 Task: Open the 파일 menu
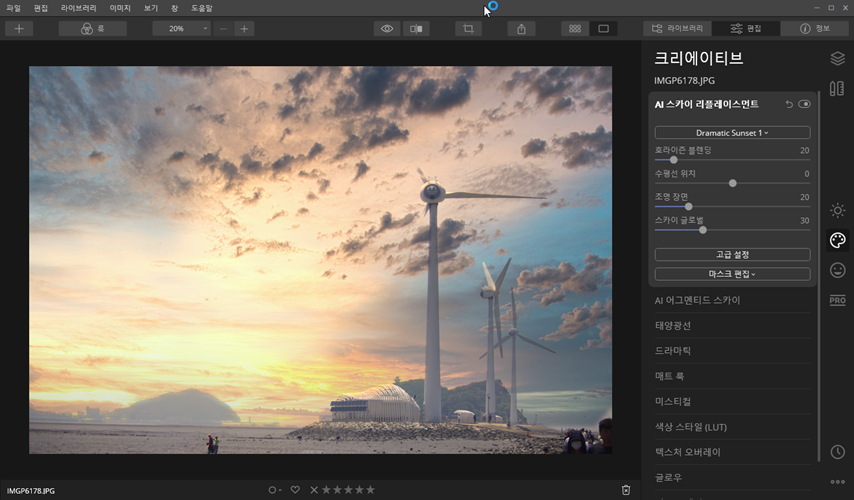coord(13,8)
